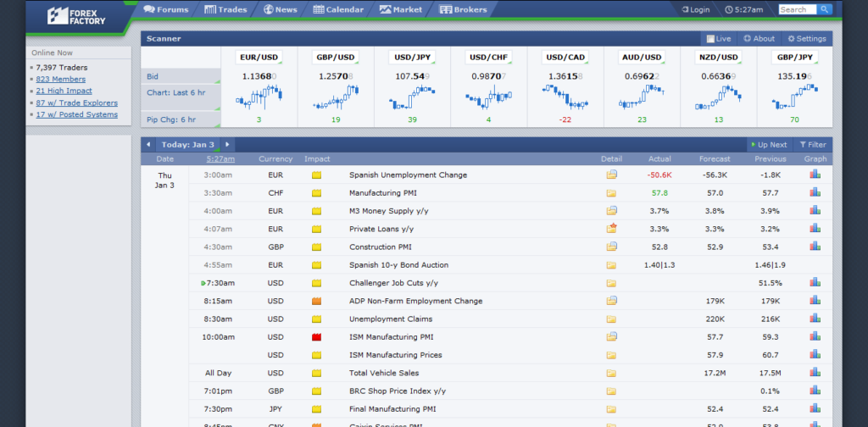Screen dimensions: 868x427
Task: Toggle the Live checkbox in Scanner
Action: (710, 39)
